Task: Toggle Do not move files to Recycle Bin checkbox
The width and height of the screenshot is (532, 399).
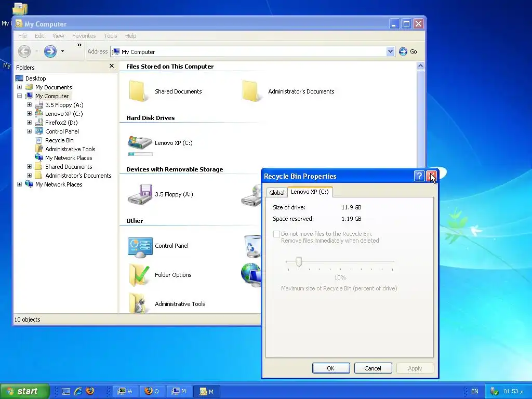Action: pos(276,234)
